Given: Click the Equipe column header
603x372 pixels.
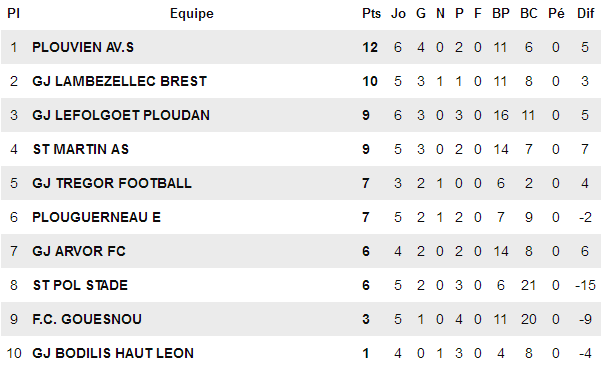Looking at the screenshot, I should pos(192,13).
